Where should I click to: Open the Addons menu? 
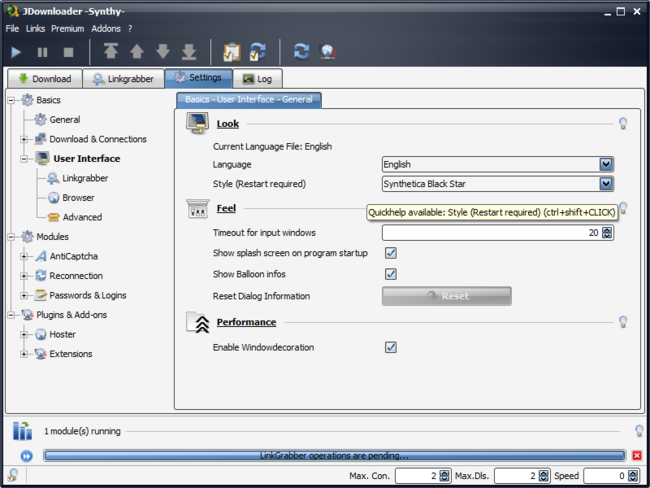106,29
